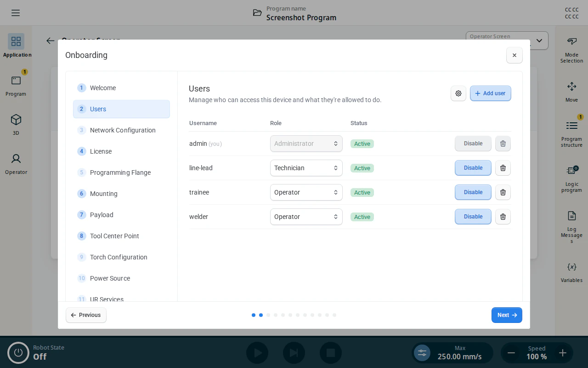Click the back arrow behind the dialog
The width and height of the screenshot is (588, 368).
(x=51, y=40)
